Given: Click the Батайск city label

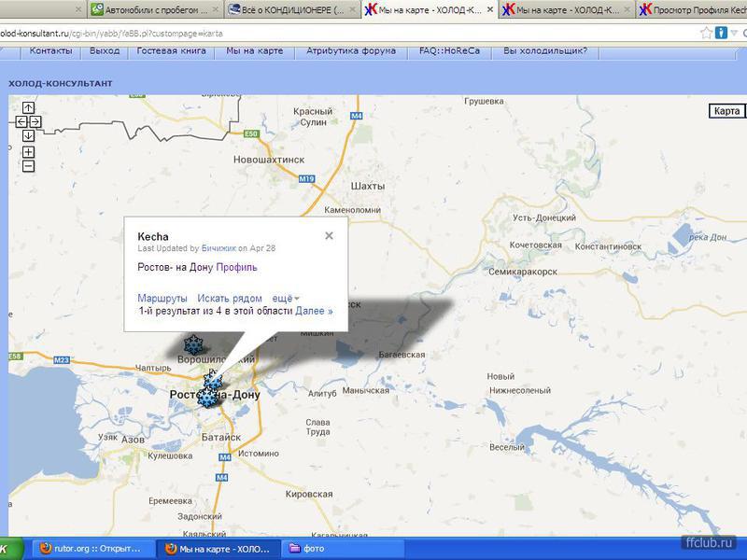Looking at the screenshot, I should 221,437.
